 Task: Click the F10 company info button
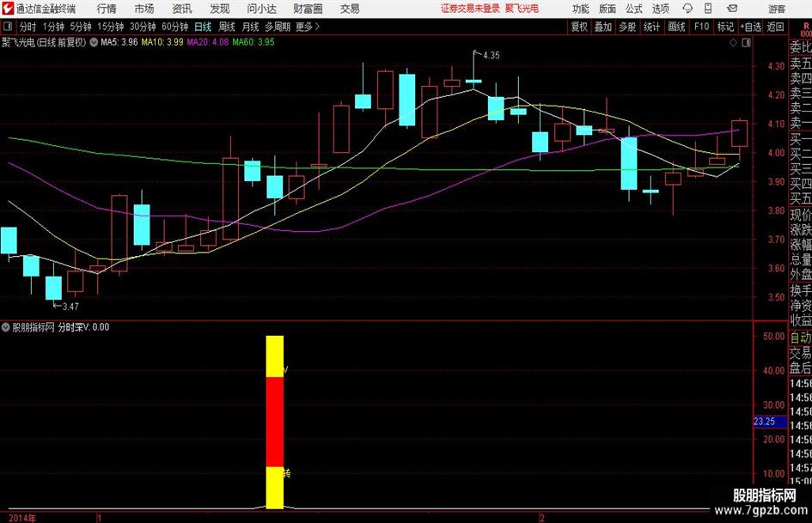[x=701, y=27]
